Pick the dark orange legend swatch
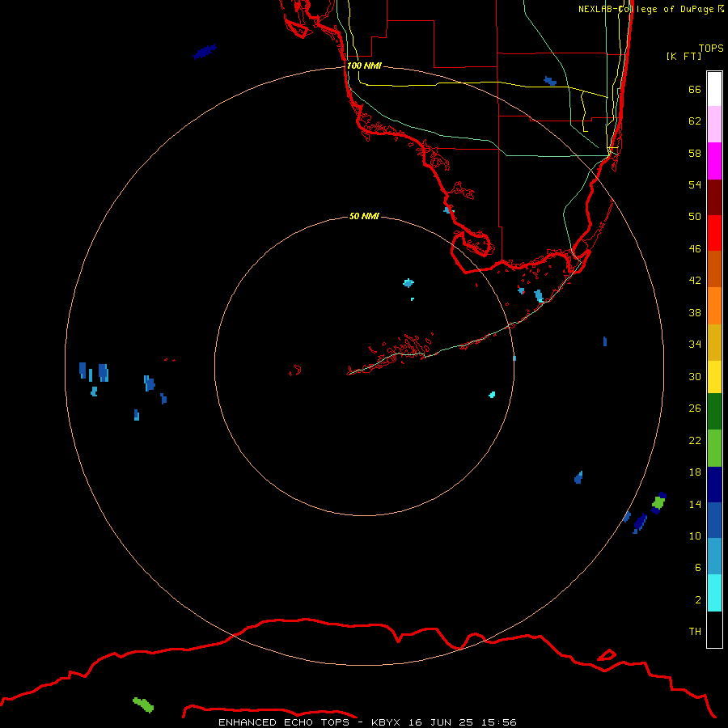Viewport: 728px width, 728px height. pyautogui.click(x=714, y=269)
